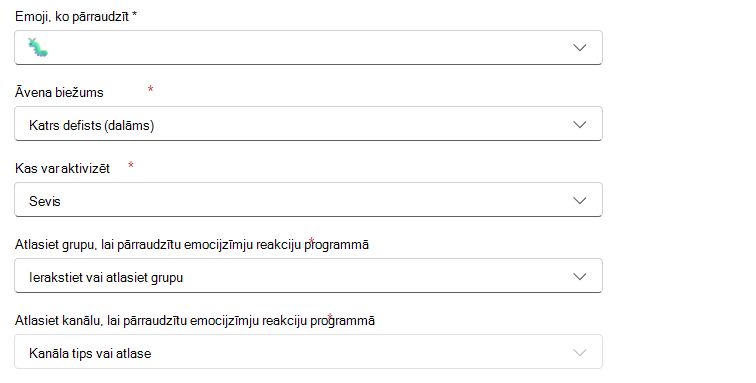Screen dimensions: 756x383
Task: Select the Katrs defists (dalāms) value
Action: pyautogui.click(x=92, y=125)
